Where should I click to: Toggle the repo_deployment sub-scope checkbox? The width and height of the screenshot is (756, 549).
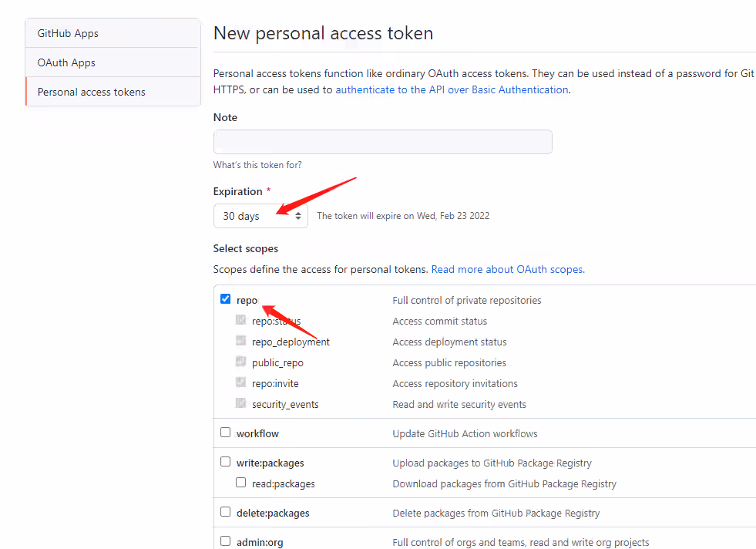[240, 341]
